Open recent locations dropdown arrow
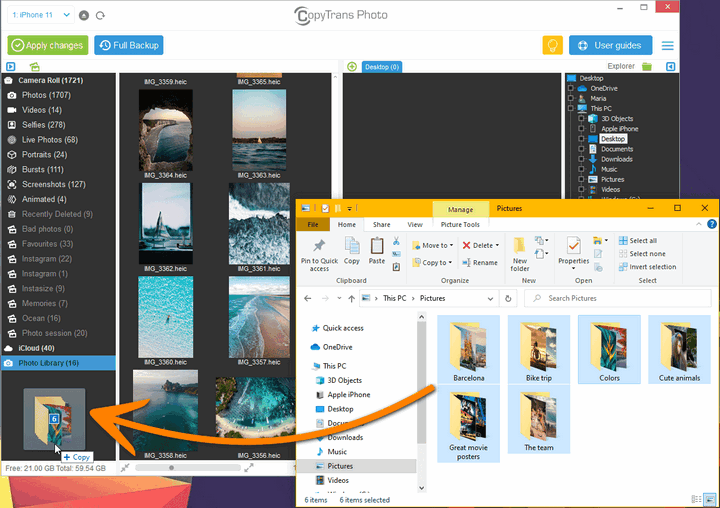This screenshot has width=720, height=508. point(339,299)
